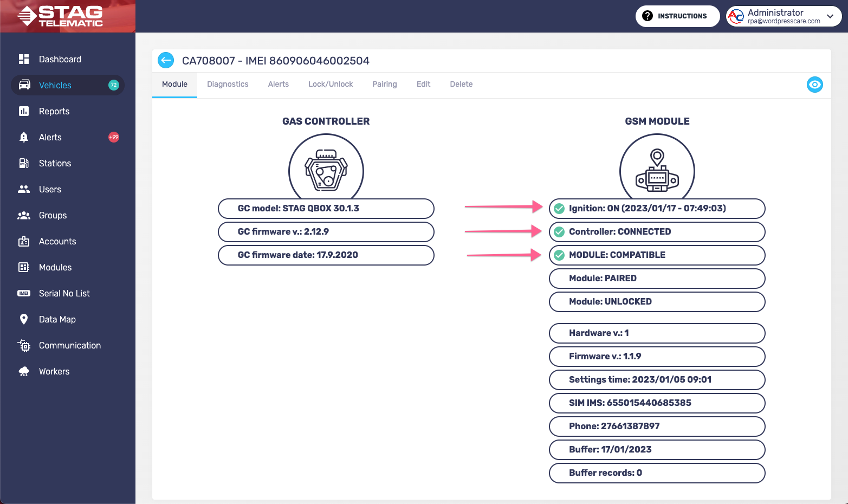Click the green check beside Controller CONNECTED

pos(559,232)
